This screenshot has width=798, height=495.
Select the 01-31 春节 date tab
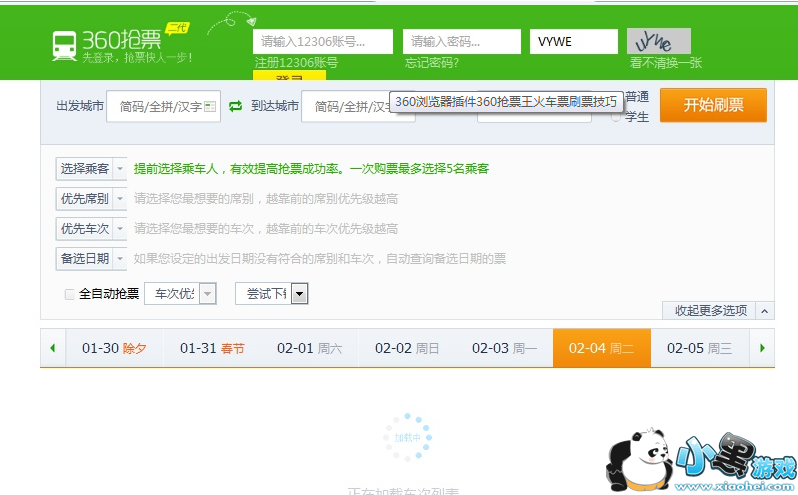coord(212,348)
